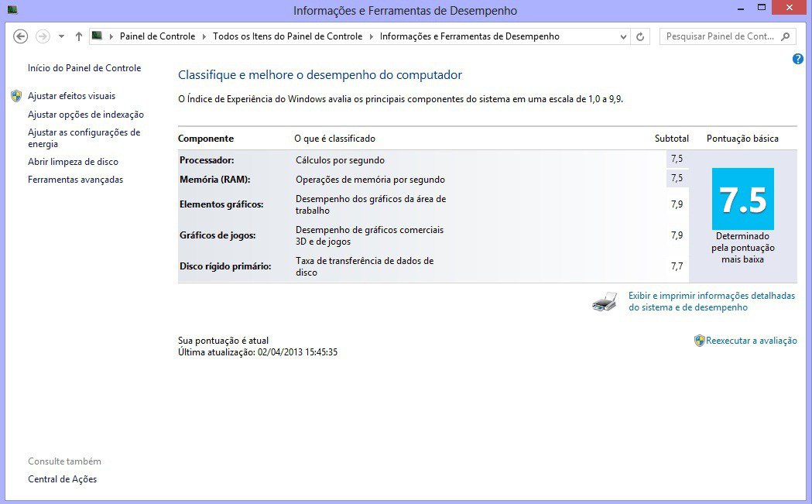Click the address bar Control Panel icon
Viewport: 812px width, 504px height.
(97, 36)
